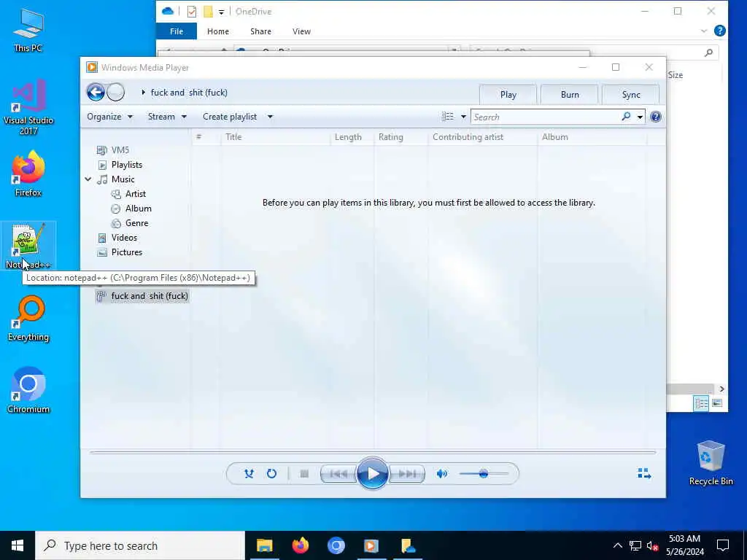
Task: Open Chromium desktop icon
Action: [x=28, y=391]
